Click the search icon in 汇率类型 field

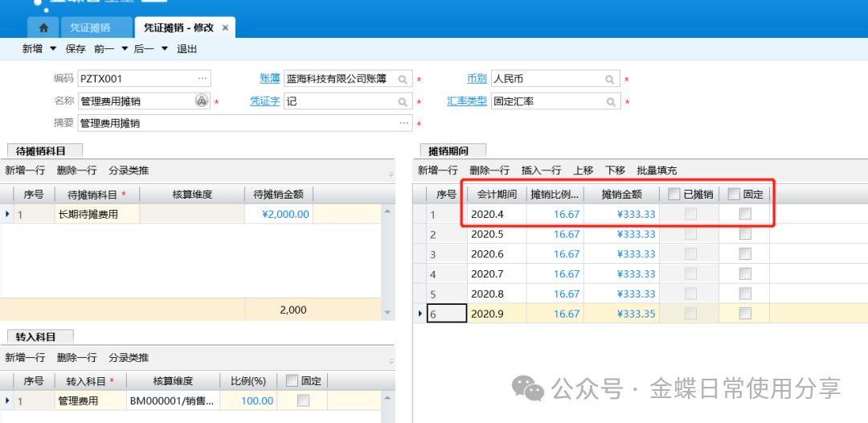click(x=612, y=102)
